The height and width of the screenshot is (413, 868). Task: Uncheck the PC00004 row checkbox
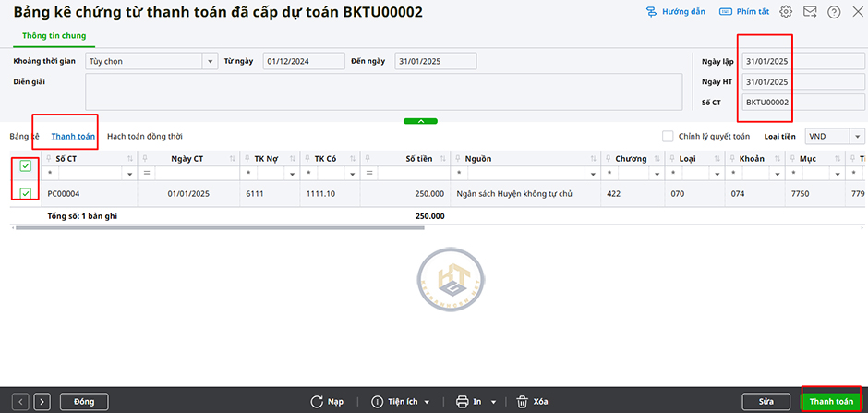click(26, 193)
